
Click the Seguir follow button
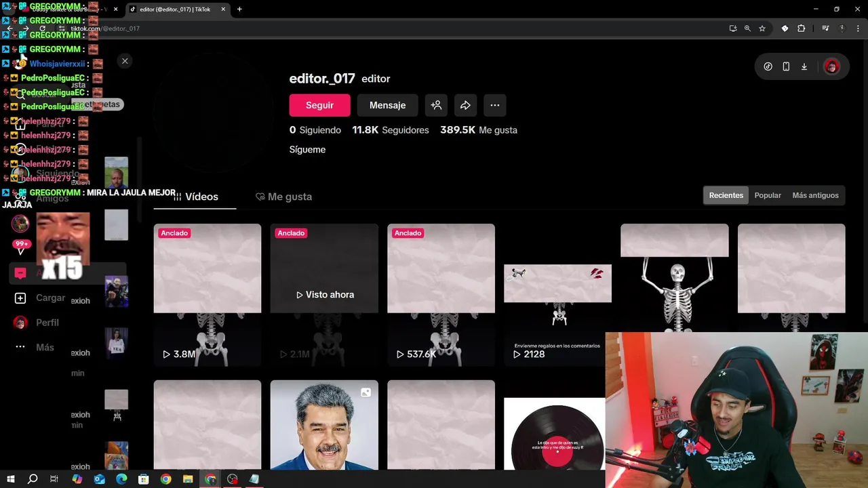click(x=319, y=105)
